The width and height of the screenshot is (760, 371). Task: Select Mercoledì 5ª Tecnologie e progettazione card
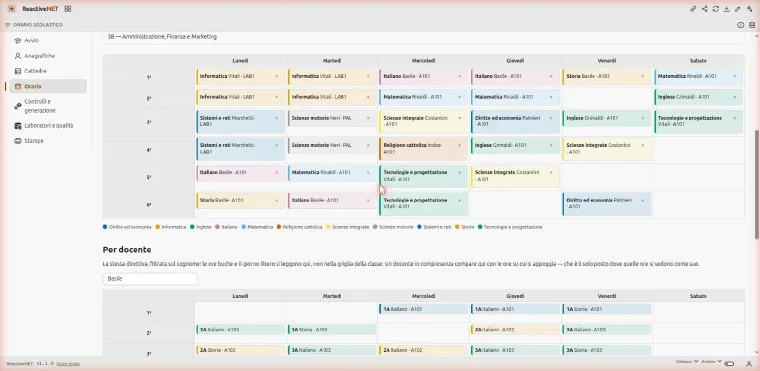pyautogui.click(x=423, y=176)
